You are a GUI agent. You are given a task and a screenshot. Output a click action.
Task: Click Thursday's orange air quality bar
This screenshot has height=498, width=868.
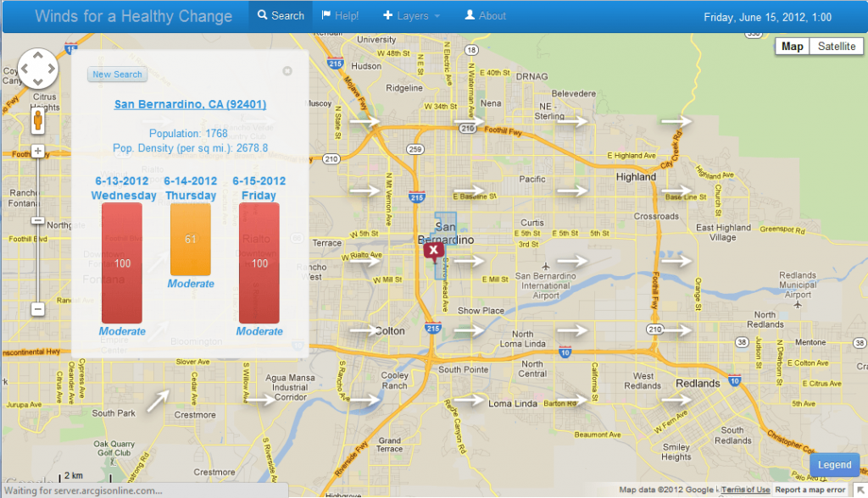click(190, 240)
